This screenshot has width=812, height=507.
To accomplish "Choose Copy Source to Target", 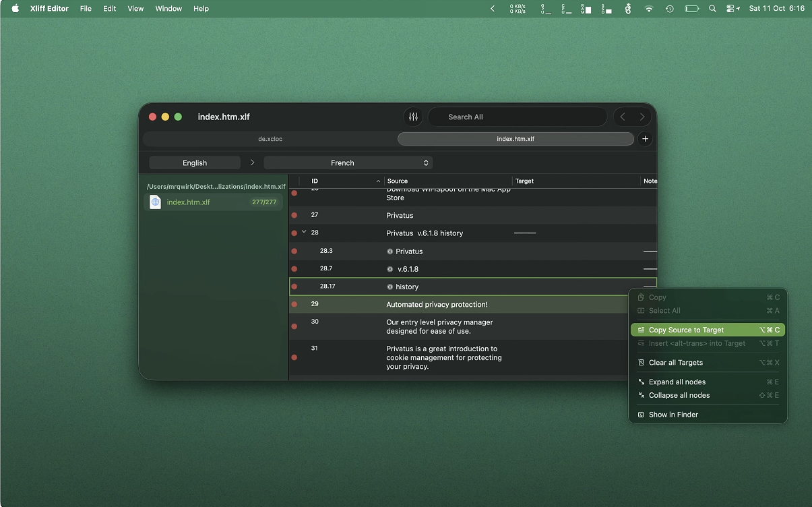I will tap(686, 330).
